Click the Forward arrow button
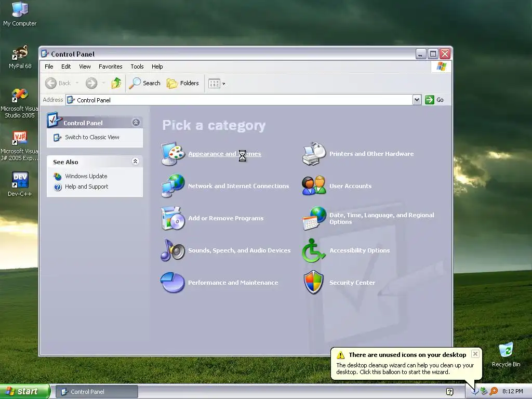Screen dimensions: 532x399 coord(91,83)
